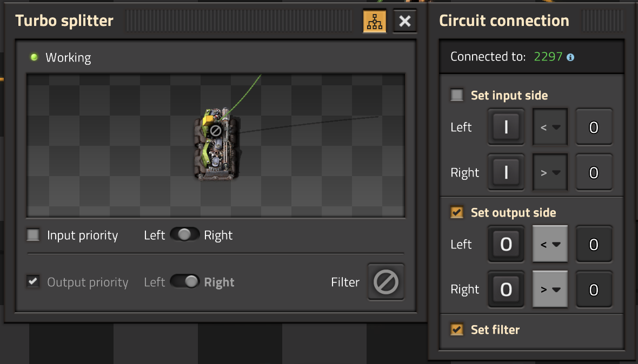Expand the input Left comparator dropdown
The height and width of the screenshot is (364, 638).
[550, 127]
